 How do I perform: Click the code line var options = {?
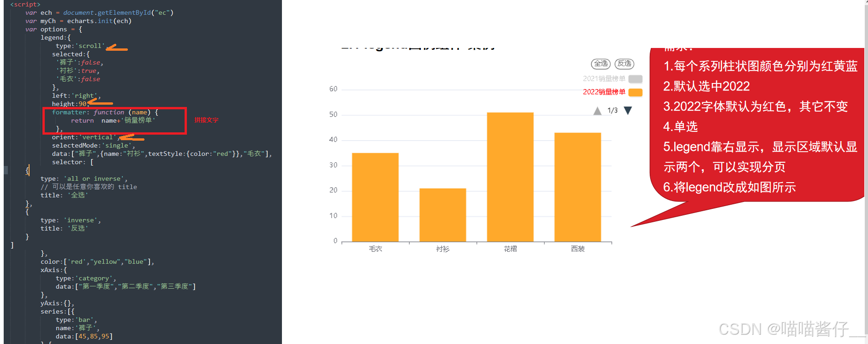54,30
